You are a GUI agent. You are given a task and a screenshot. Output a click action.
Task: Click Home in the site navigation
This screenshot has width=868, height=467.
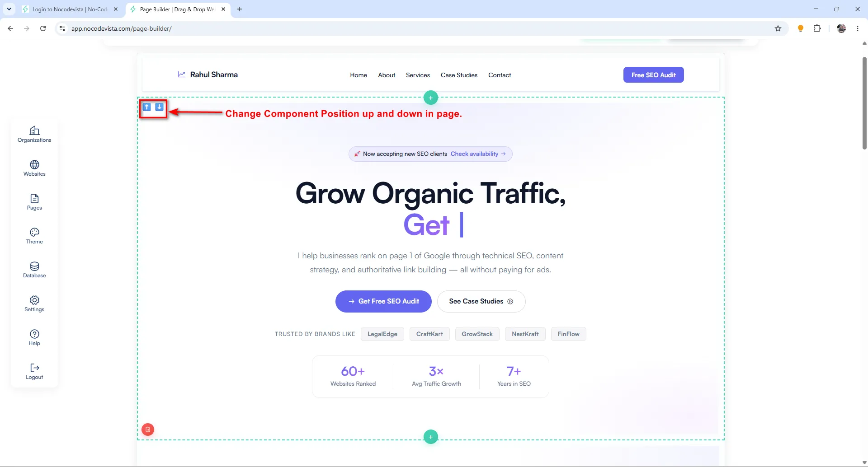coord(359,75)
